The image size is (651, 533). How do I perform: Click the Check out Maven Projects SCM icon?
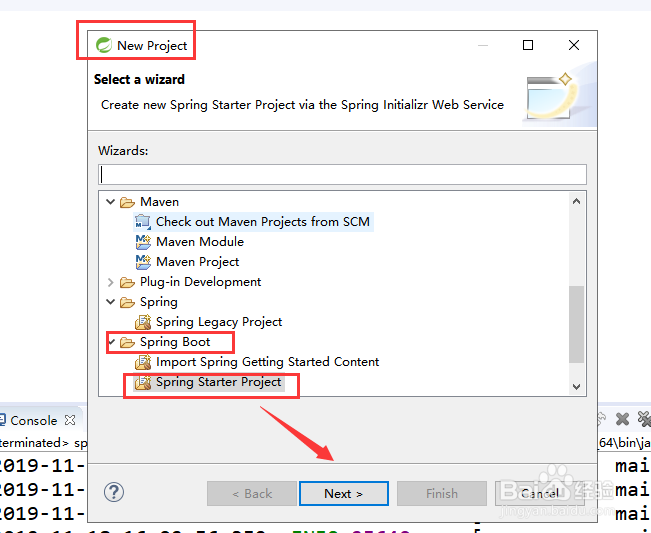point(143,222)
